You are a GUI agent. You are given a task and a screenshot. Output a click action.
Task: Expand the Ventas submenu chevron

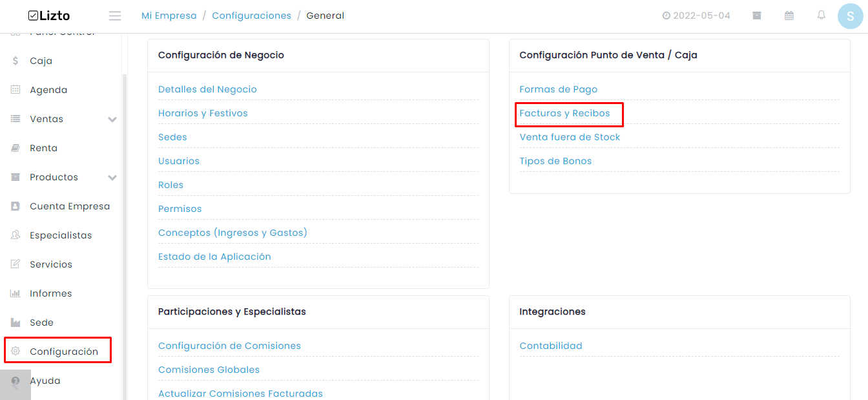pyautogui.click(x=112, y=120)
